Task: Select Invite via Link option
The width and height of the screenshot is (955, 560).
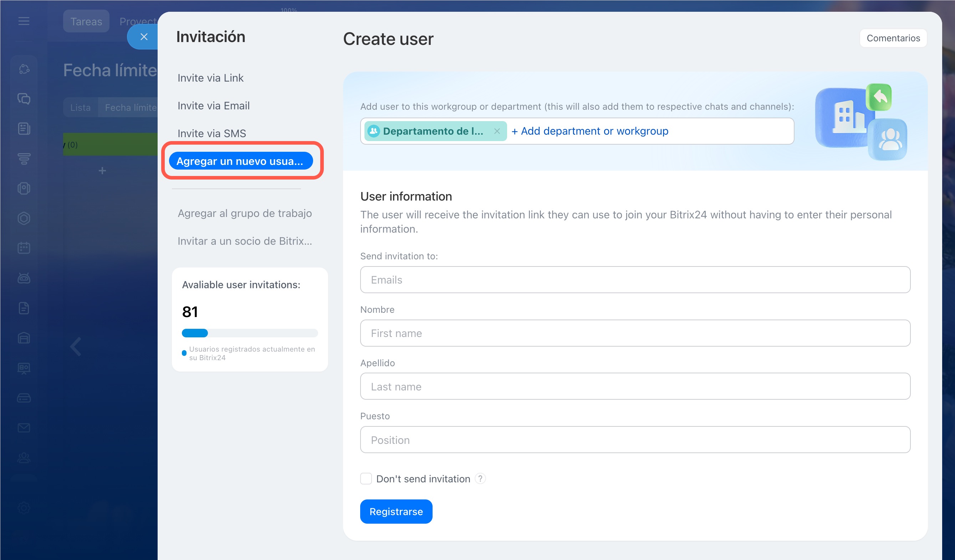Action: click(x=210, y=78)
